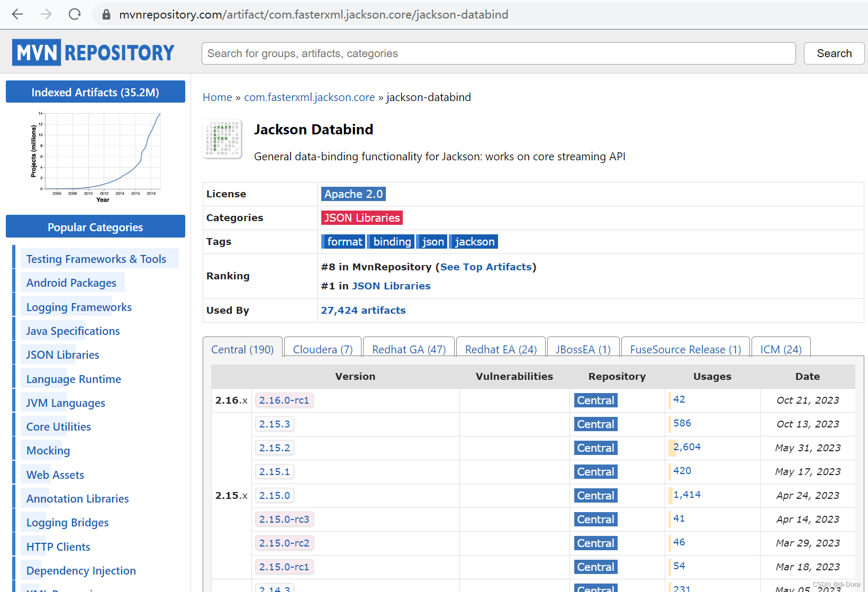
Task: Open JVM Languages category
Action: click(x=66, y=403)
